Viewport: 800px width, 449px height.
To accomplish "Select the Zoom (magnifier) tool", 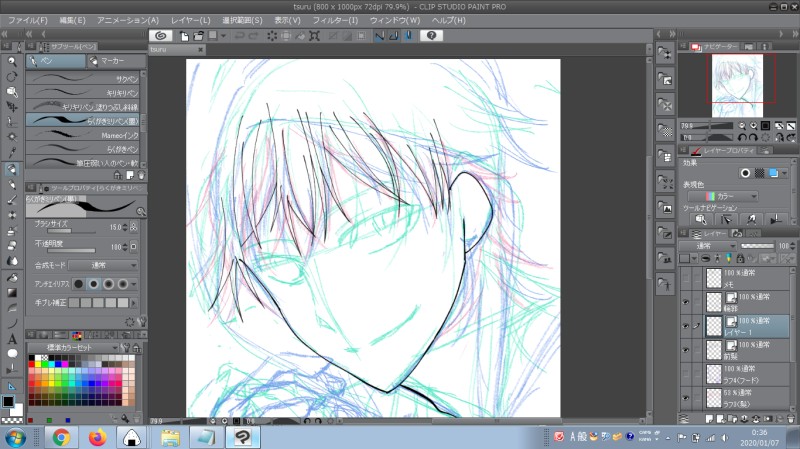I will pyautogui.click(x=12, y=61).
